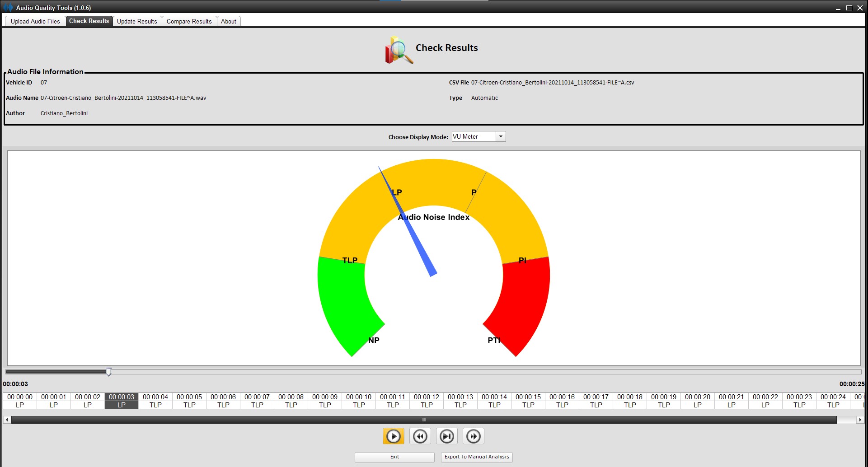The height and width of the screenshot is (467, 868).
Task: Click the timeline scrollbar right arrow
Action: tap(859, 420)
